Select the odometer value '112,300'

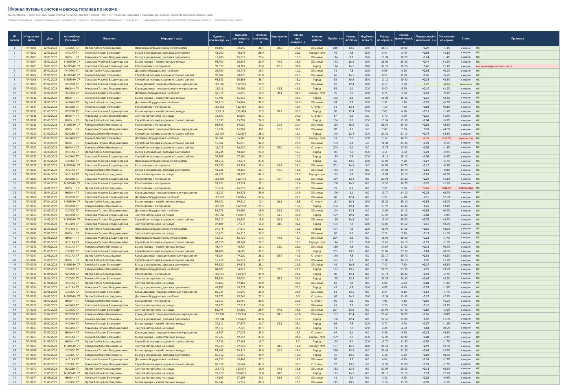pyautogui.click(x=219, y=84)
